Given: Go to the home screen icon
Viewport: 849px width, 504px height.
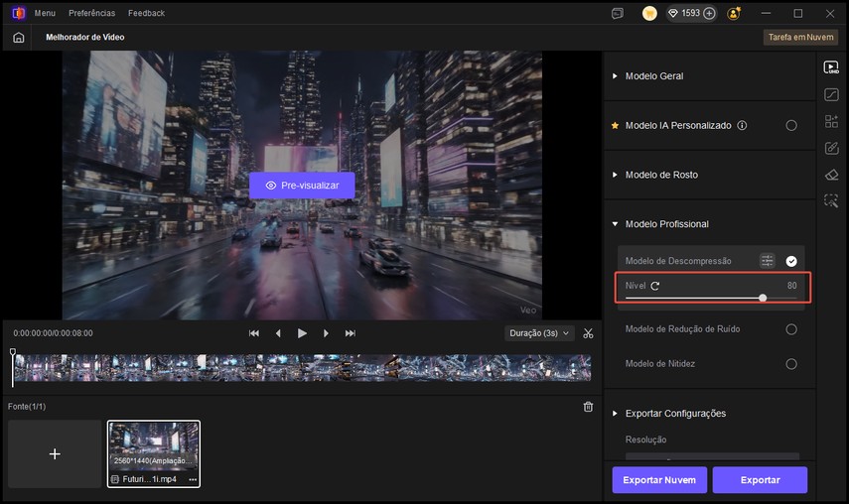Looking at the screenshot, I should (x=19, y=38).
